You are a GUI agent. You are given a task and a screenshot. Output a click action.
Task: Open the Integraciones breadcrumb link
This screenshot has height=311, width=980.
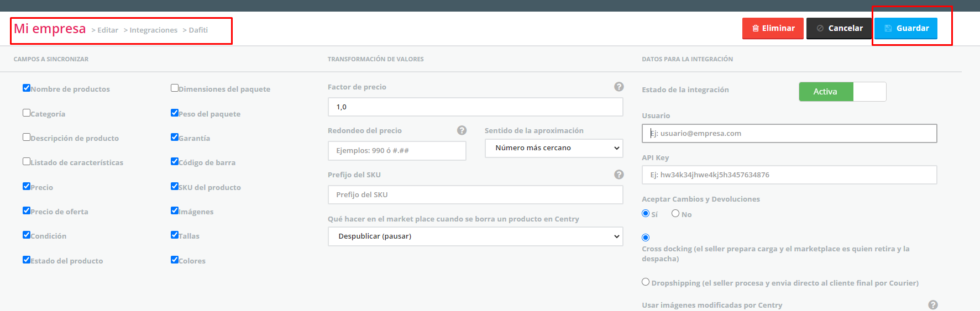[154, 30]
